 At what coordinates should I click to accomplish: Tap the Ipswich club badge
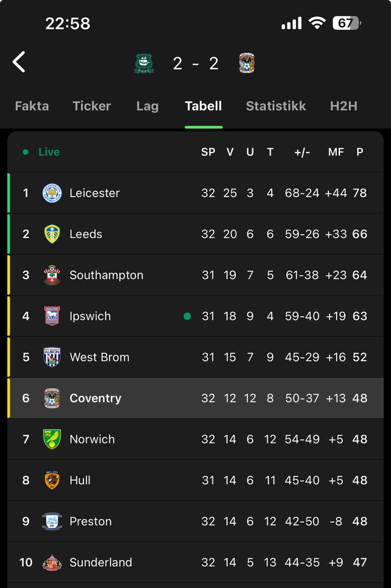coord(52,316)
